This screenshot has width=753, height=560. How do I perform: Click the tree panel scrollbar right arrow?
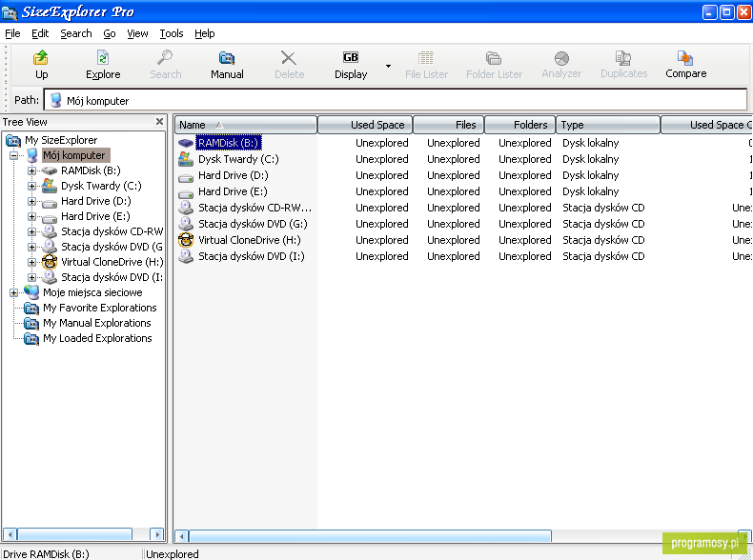156,534
